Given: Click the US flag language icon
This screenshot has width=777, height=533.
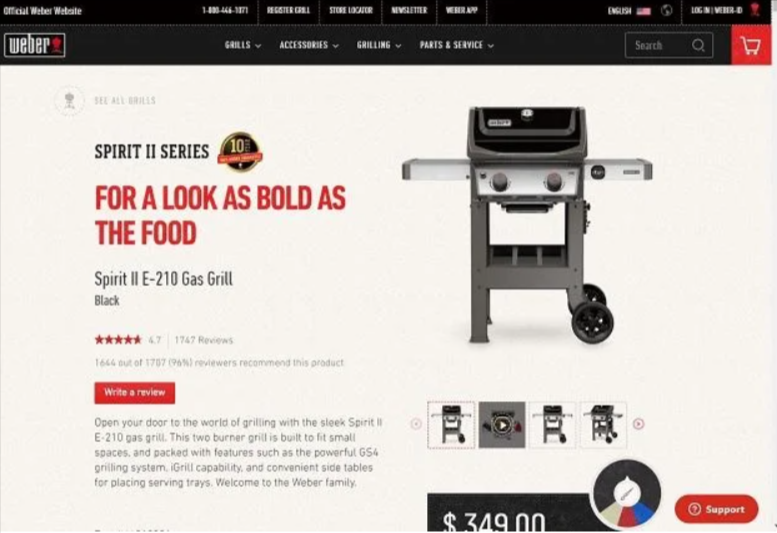Looking at the screenshot, I should [x=643, y=11].
